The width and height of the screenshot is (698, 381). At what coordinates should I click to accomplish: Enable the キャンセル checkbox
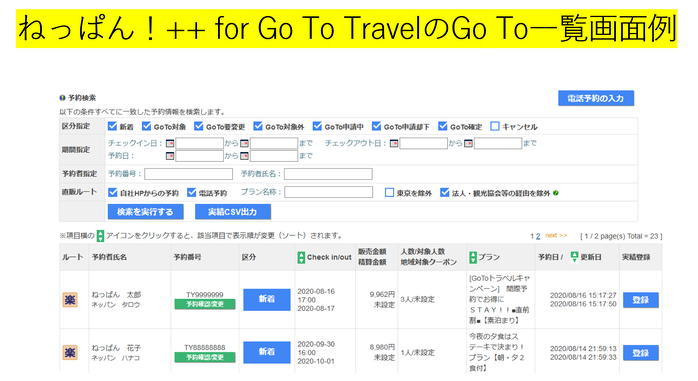click(495, 126)
